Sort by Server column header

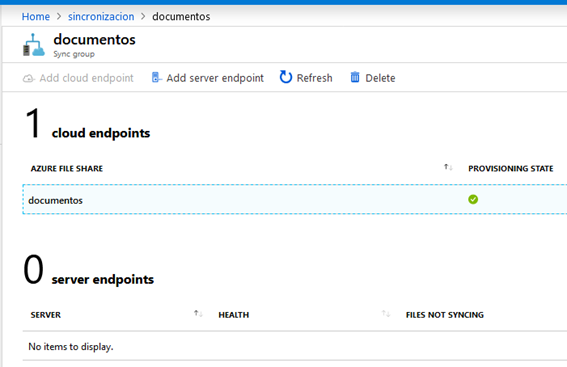[46, 315]
